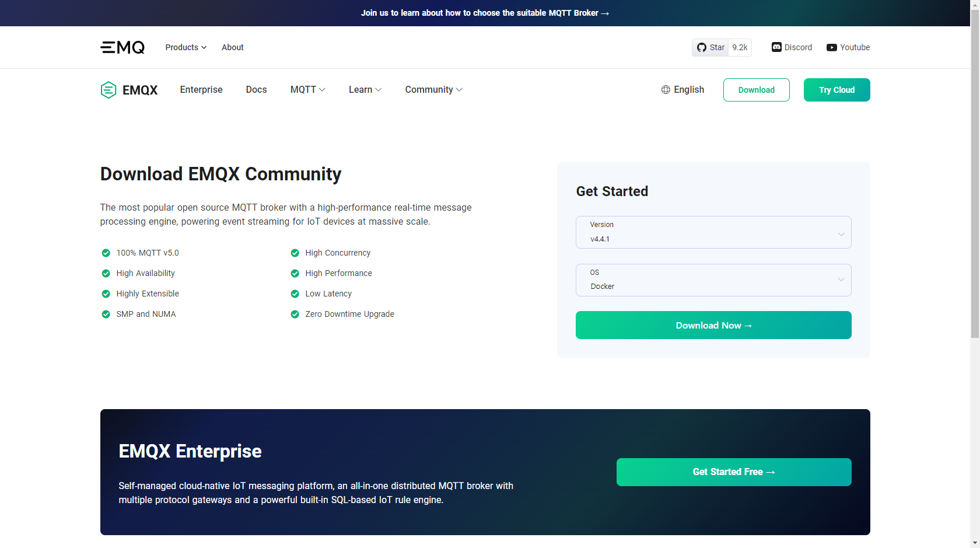Click the Download Now button
Image resolution: width=980 pixels, height=548 pixels.
[x=713, y=325]
